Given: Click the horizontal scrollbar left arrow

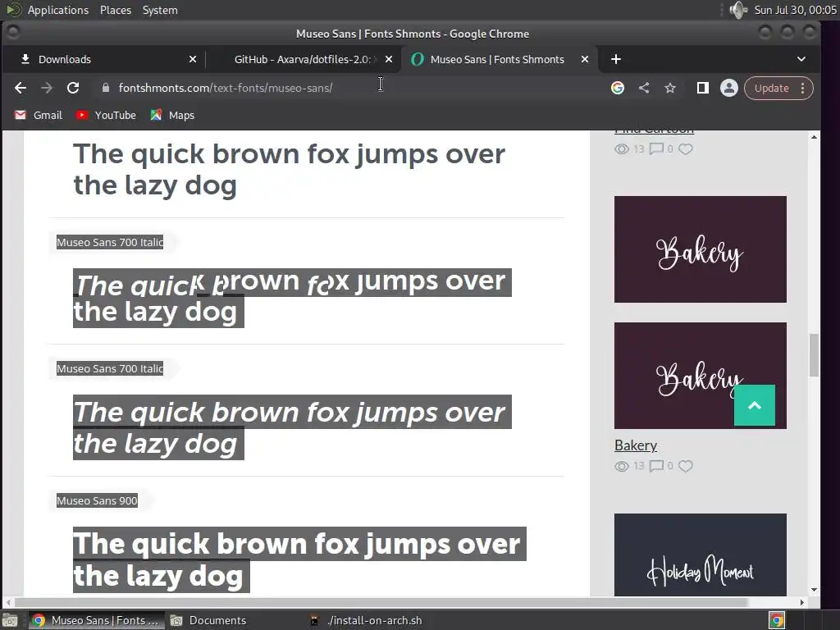Looking at the screenshot, I should click(x=8, y=602).
